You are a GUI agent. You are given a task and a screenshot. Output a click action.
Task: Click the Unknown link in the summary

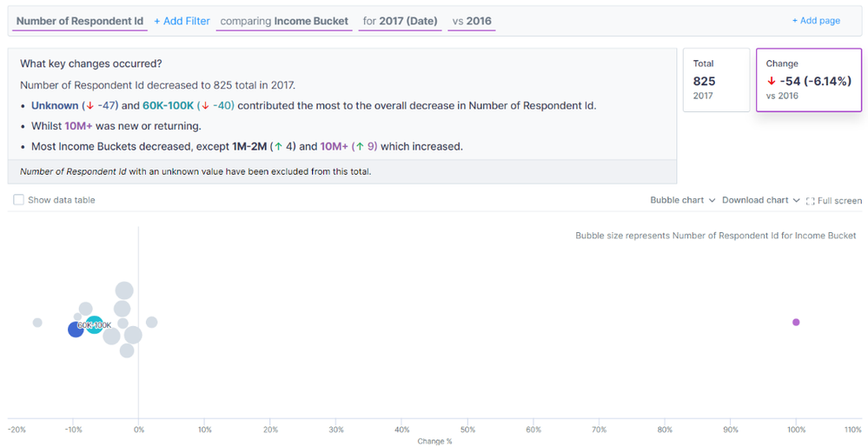(55, 105)
